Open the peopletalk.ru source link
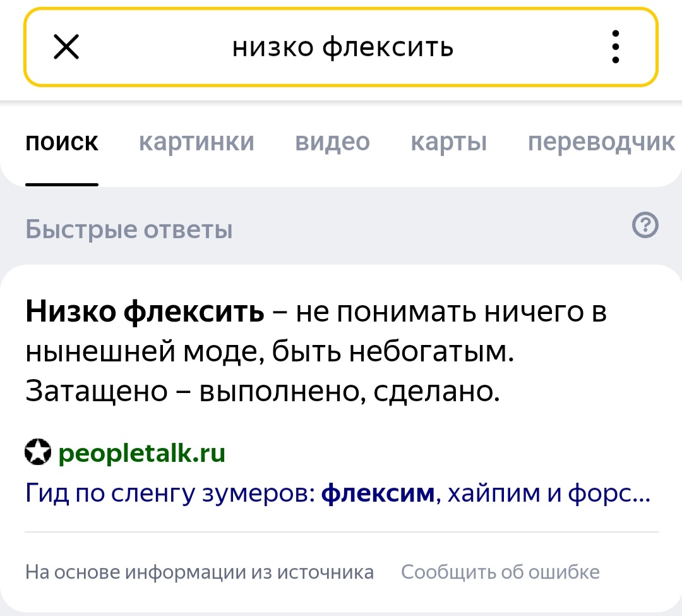 (142, 453)
